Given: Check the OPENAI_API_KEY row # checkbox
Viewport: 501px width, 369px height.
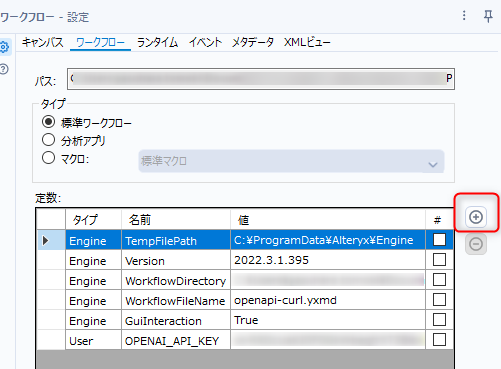Looking at the screenshot, I should 439,340.
